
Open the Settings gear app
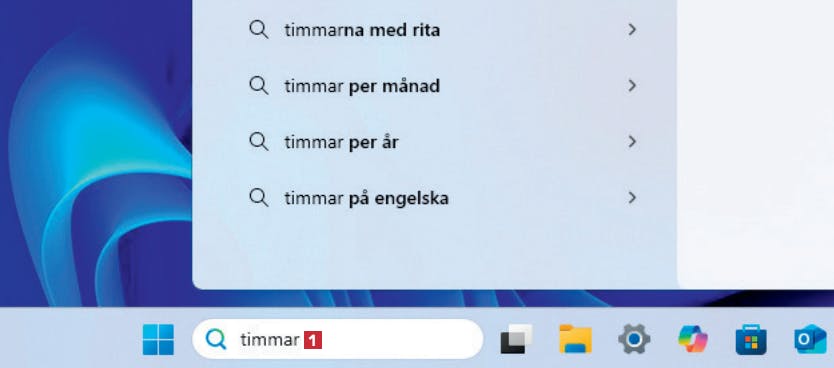point(634,339)
